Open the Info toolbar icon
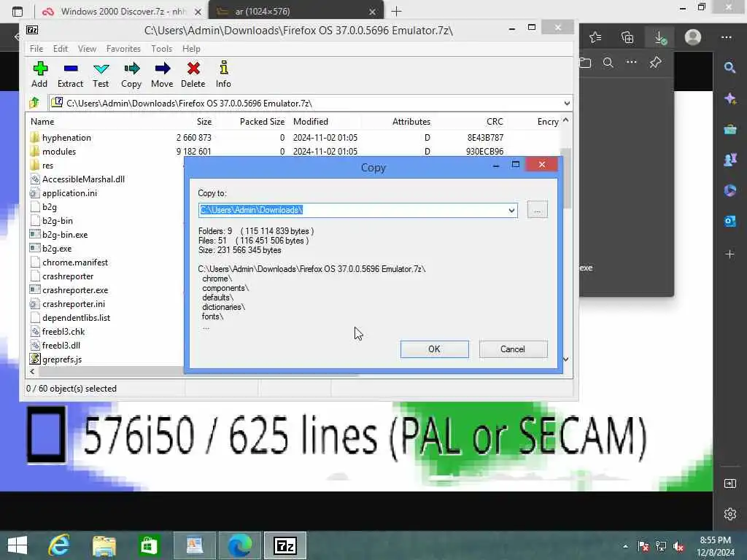 click(223, 74)
